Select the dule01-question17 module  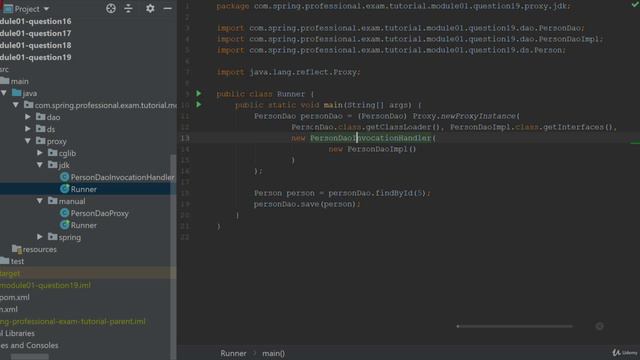36,33
